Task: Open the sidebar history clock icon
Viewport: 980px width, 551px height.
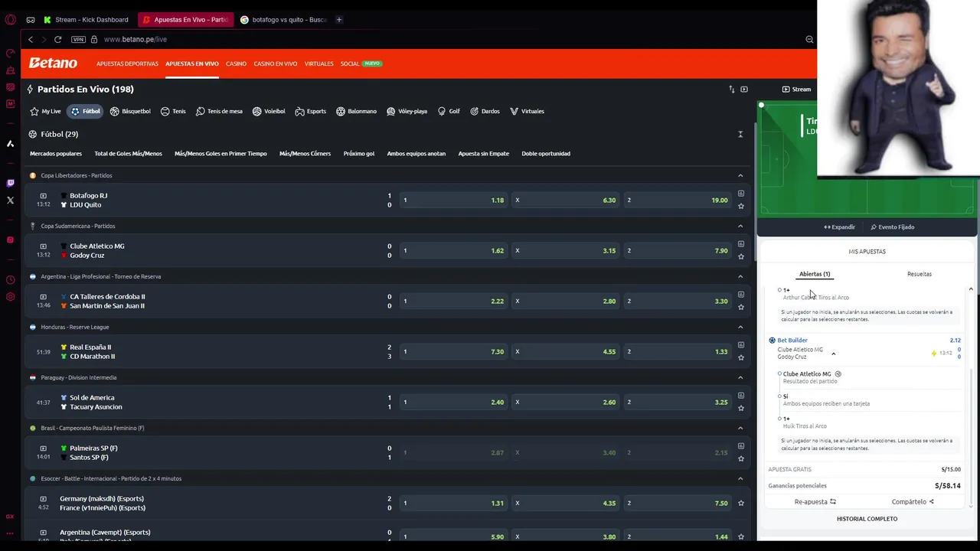Action: tap(10, 280)
